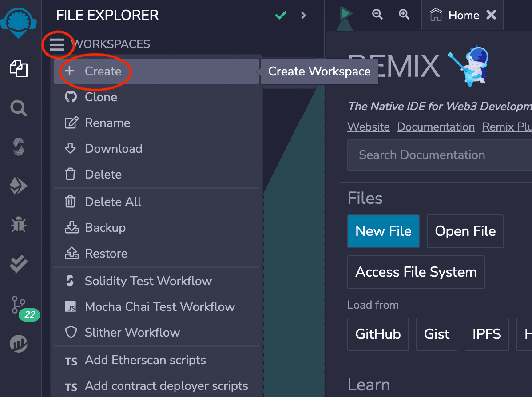Open the analytics chart plugin icon
Screen dimensions: 532x397
tap(18, 343)
